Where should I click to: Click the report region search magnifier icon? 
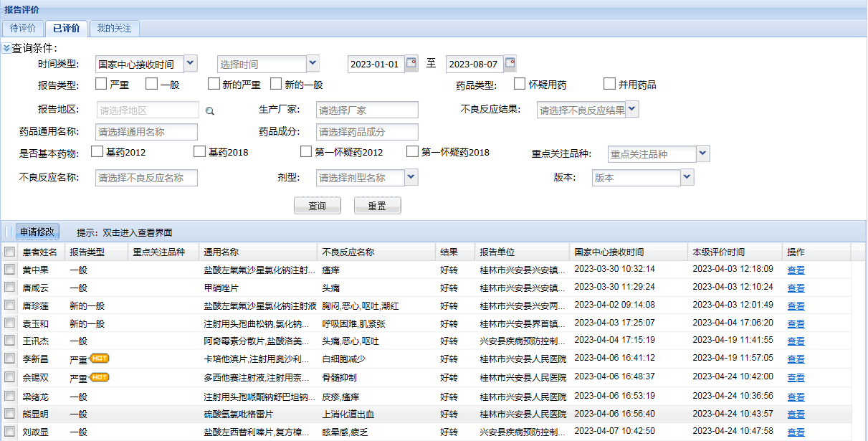210,111
